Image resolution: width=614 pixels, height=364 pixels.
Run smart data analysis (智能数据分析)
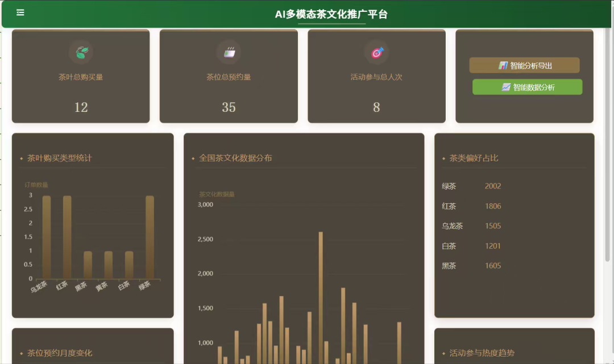tap(527, 87)
